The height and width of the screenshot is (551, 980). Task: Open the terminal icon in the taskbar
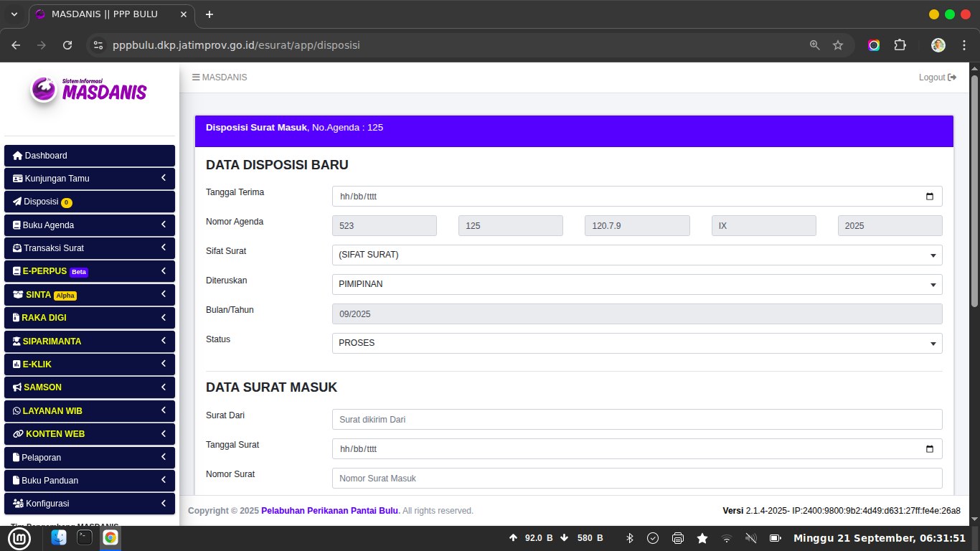[85, 537]
